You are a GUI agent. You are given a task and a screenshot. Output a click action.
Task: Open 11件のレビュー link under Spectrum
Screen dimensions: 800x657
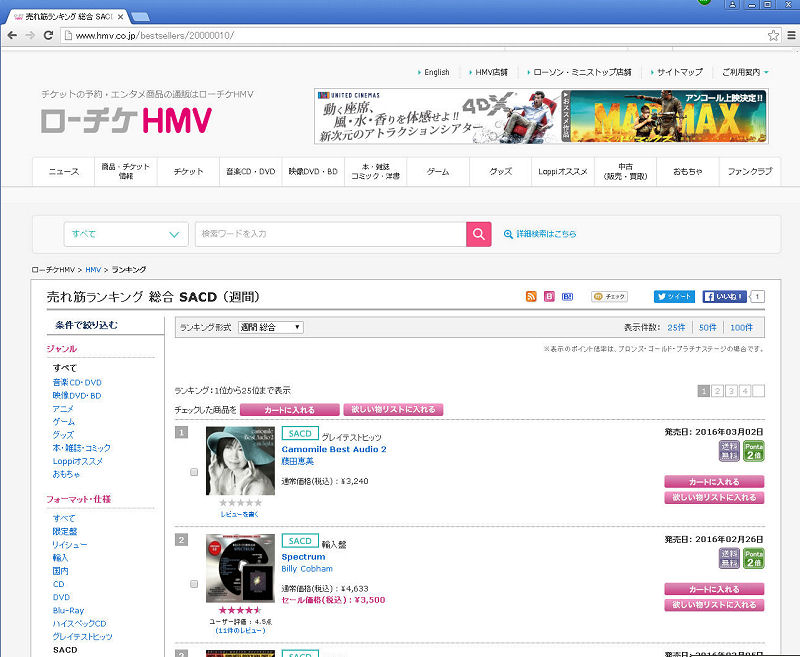240,630
